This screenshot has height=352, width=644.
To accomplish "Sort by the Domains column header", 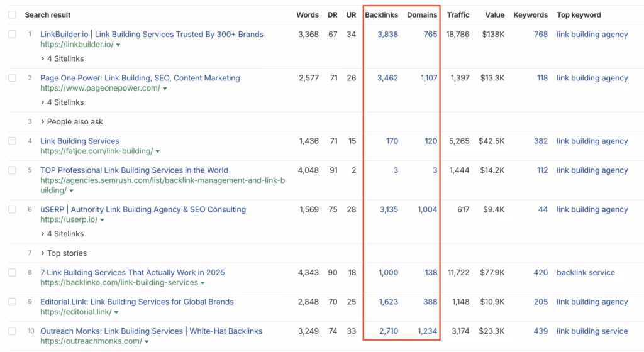I will [422, 14].
